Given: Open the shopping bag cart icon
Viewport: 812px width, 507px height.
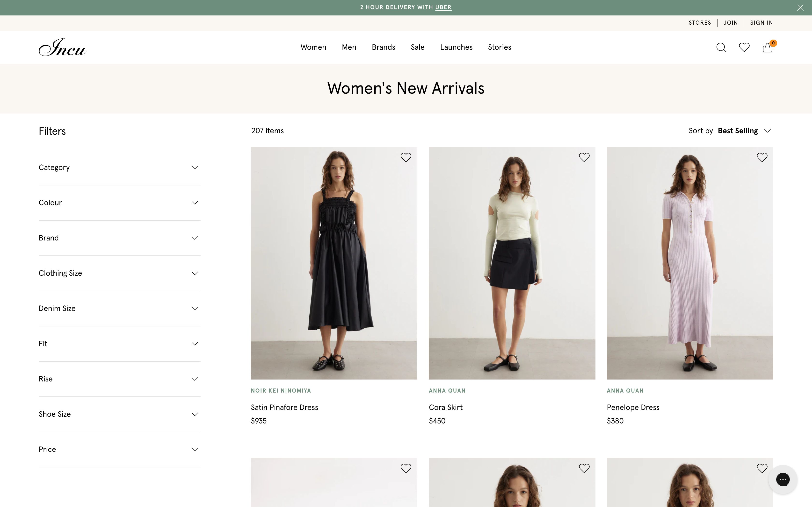Looking at the screenshot, I should pos(767,48).
